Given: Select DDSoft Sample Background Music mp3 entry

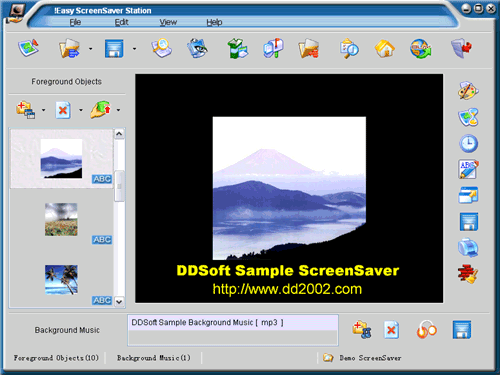Looking at the screenshot, I should pos(233,323).
